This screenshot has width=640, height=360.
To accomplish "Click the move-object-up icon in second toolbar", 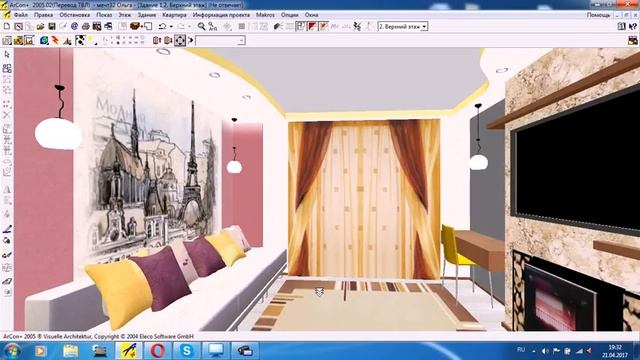I will click(x=157, y=40).
